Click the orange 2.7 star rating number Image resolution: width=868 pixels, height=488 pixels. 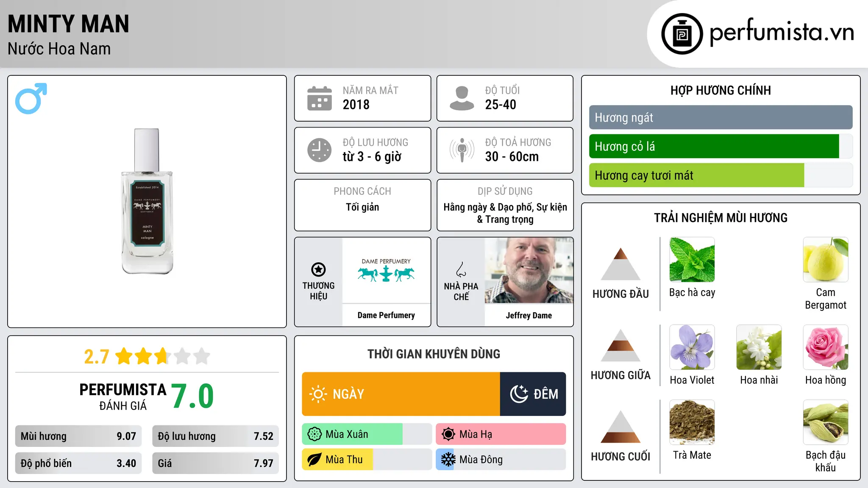tap(97, 357)
